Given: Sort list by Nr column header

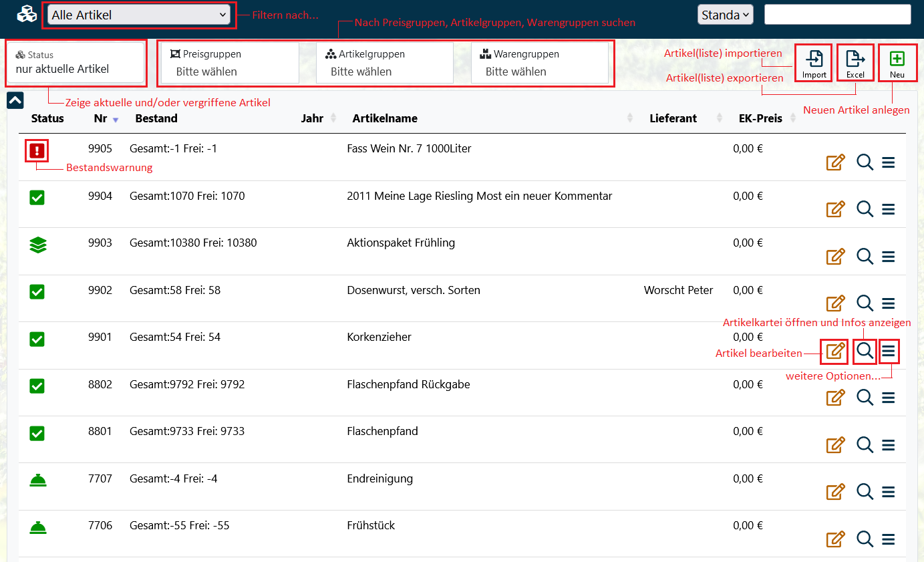Looking at the screenshot, I should click(x=101, y=118).
